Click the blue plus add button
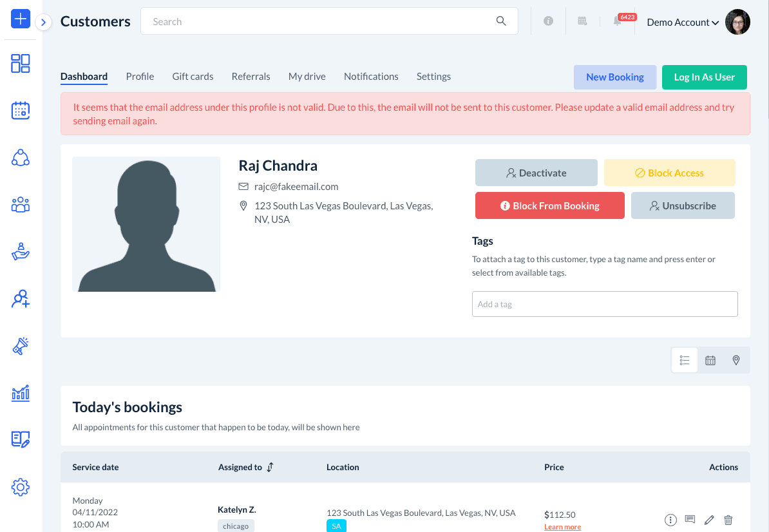The image size is (769, 532). point(21,19)
